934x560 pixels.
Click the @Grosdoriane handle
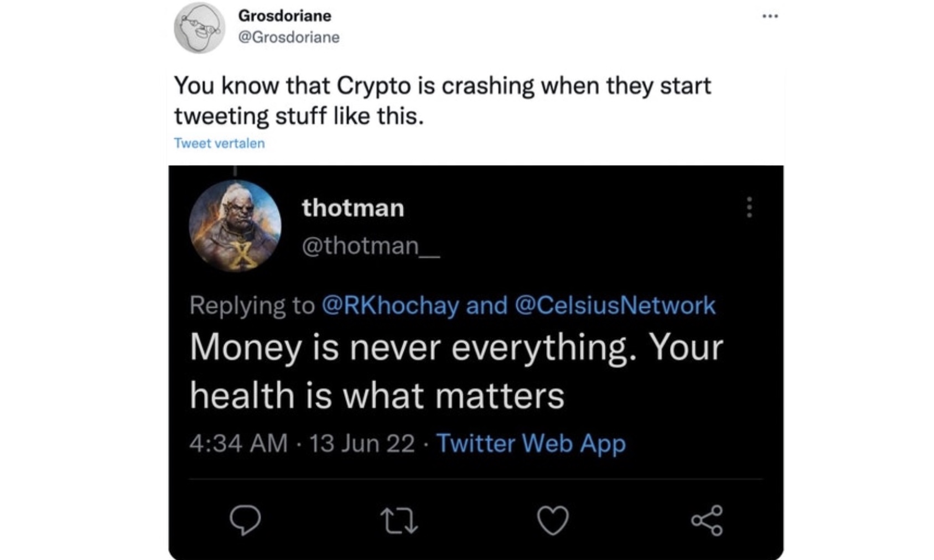point(288,37)
